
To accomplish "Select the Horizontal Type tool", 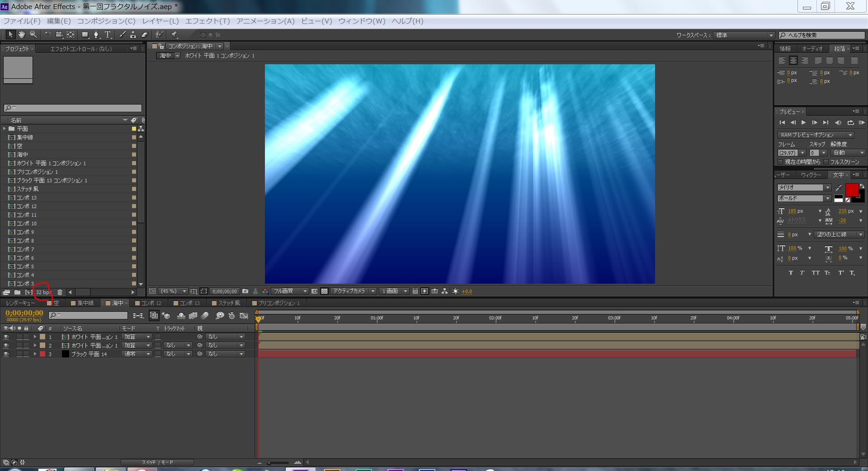I will [108, 35].
